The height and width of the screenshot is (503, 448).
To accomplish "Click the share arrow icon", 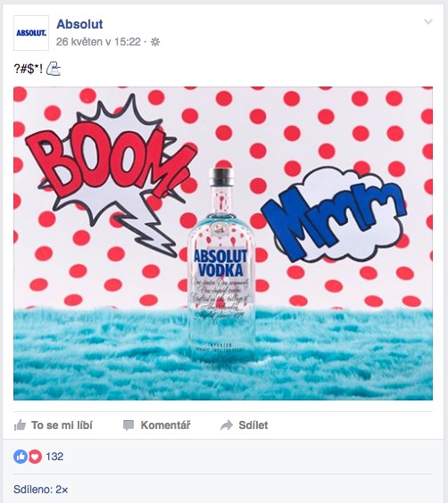I will (x=227, y=425).
